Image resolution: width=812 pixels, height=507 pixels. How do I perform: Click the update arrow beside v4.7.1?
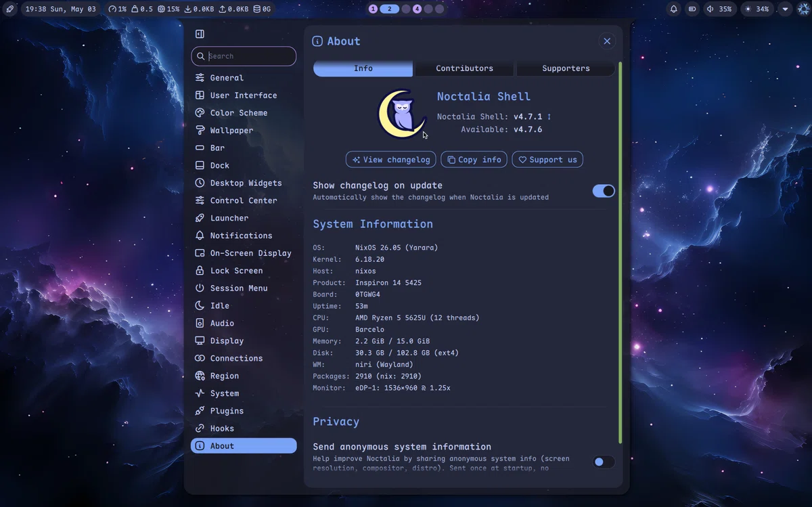pyautogui.click(x=549, y=117)
